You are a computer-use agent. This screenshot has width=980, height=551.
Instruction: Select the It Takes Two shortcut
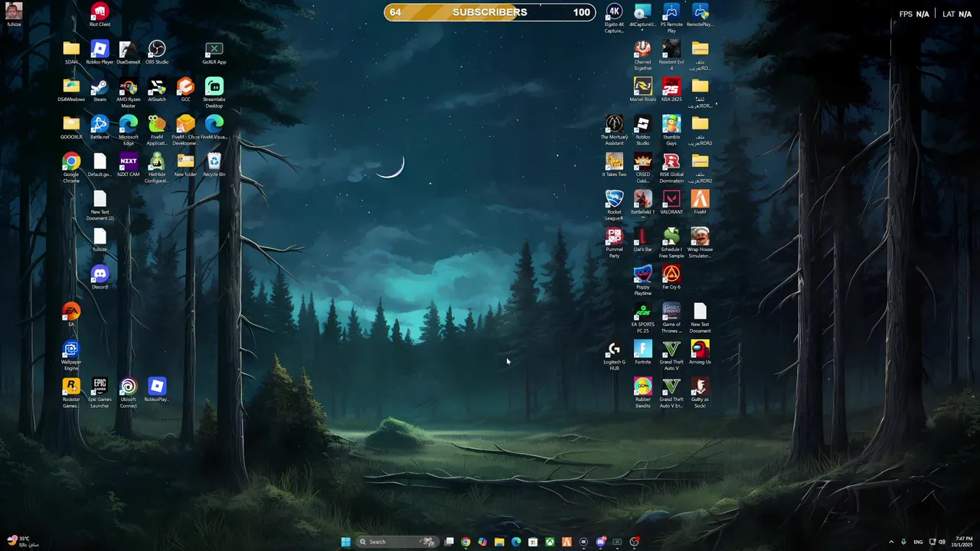pos(614,165)
